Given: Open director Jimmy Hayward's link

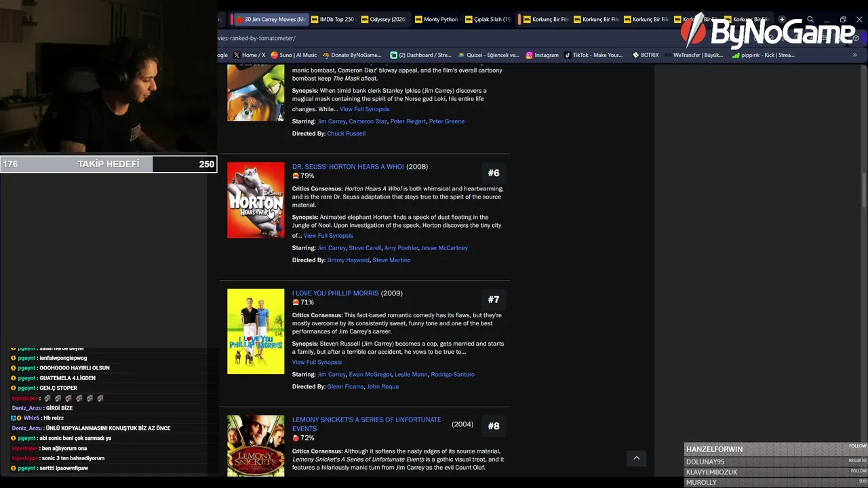Looking at the screenshot, I should (x=349, y=260).
